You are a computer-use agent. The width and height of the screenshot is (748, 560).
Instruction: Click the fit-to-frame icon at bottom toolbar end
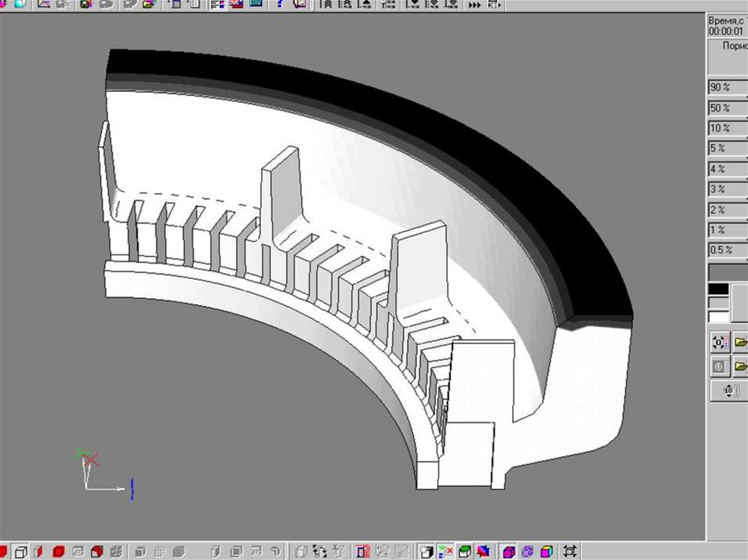(570, 551)
